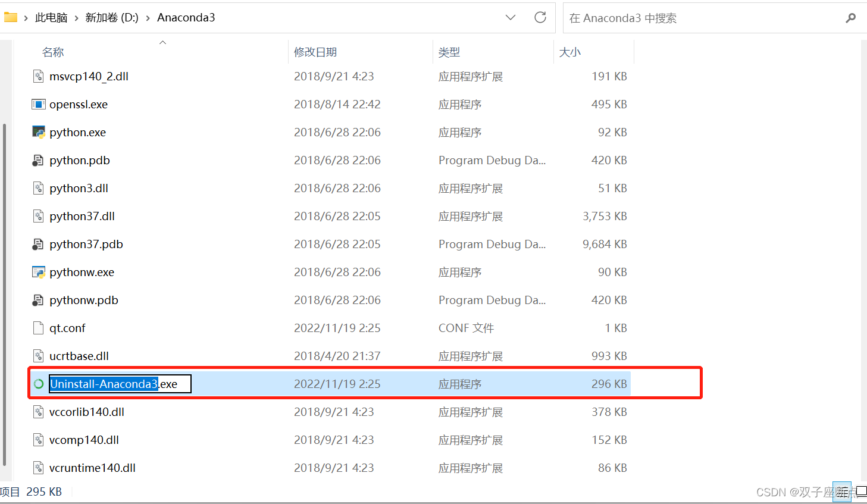Viewport: 867px width, 504px height.
Task: Open 新加卷 (D:) from breadcrumb path
Action: [112, 17]
